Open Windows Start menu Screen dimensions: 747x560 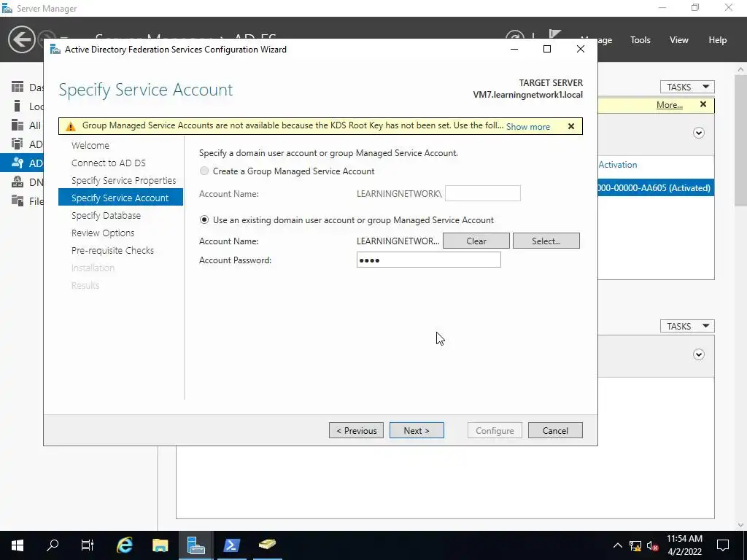click(18, 545)
